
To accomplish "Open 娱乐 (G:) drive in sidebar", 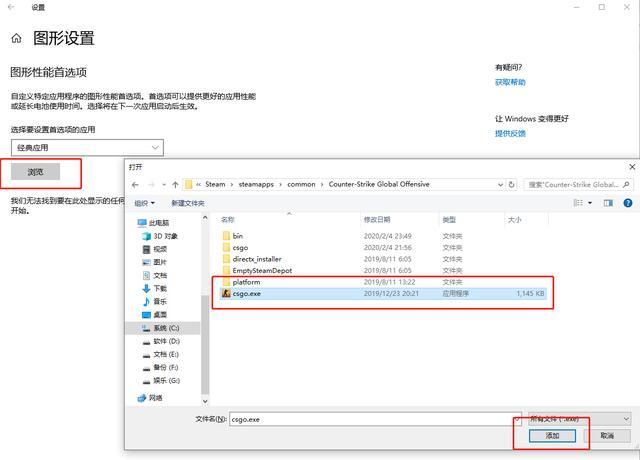I will point(166,380).
